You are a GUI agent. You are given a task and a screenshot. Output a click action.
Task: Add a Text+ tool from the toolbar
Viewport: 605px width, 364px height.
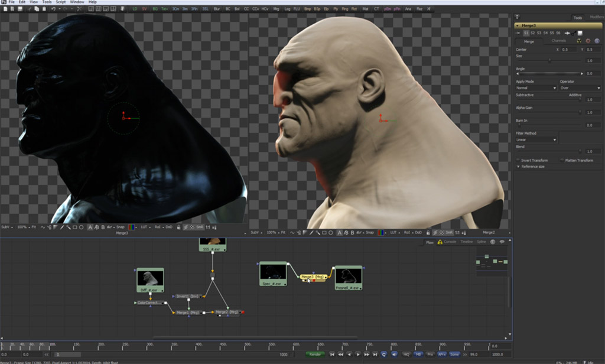coord(164,9)
